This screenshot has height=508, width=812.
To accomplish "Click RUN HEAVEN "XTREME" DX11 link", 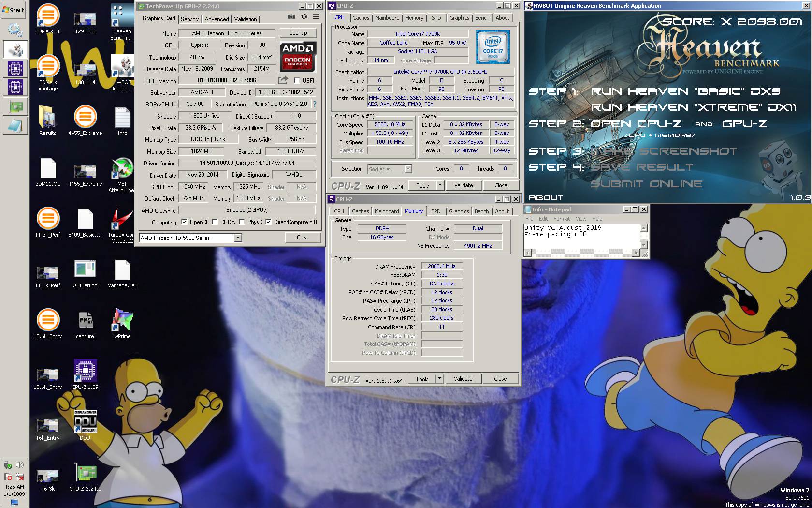I will [x=694, y=107].
